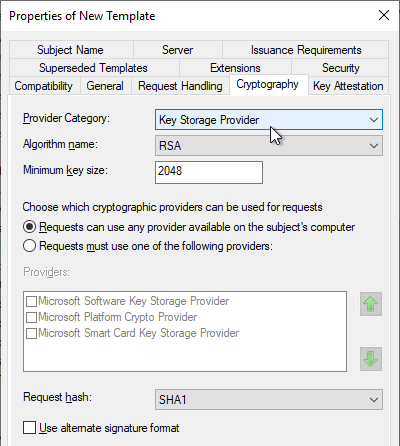
Task: Close the Properties of New Template dialog
Action: [x=384, y=15]
